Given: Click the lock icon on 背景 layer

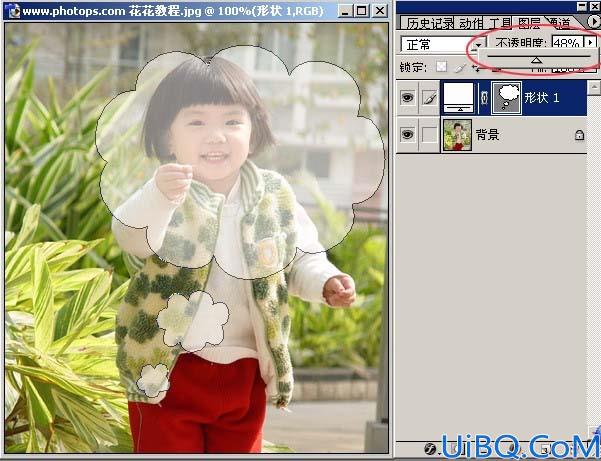Looking at the screenshot, I should click(579, 135).
